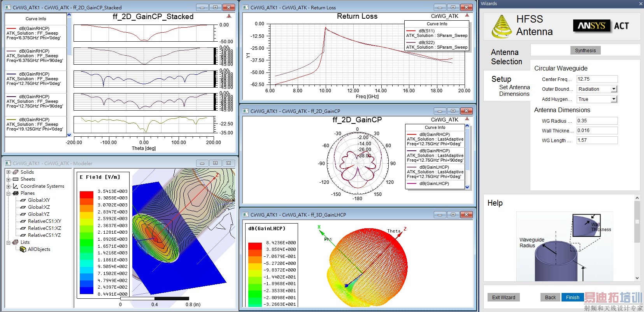Click the ff_2D_GainCP_Stacked window title icon

pos(8,7)
